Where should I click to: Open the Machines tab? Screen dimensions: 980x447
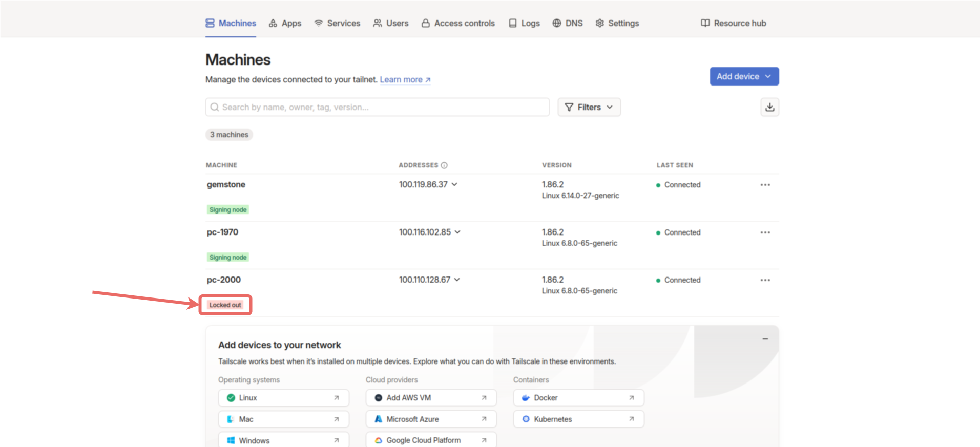point(231,23)
